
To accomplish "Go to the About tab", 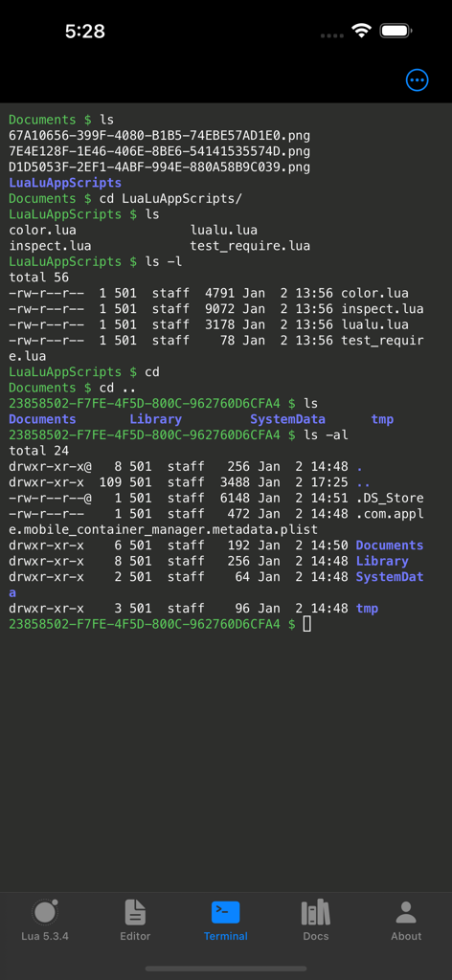I will pos(406,920).
